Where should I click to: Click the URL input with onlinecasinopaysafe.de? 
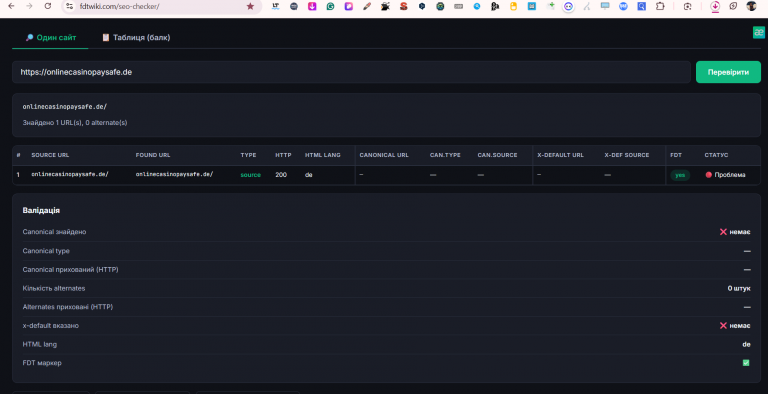coord(351,72)
